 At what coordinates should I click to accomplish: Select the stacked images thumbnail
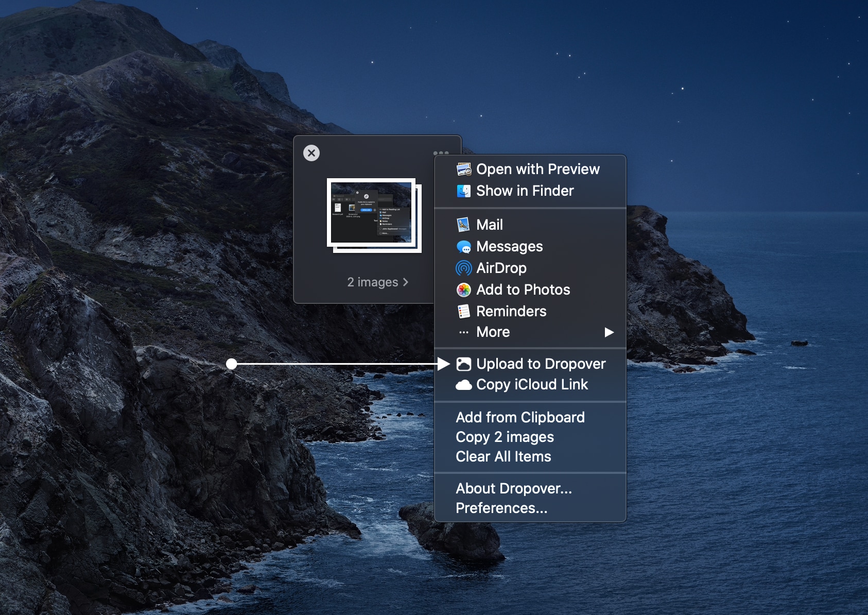tap(374, 215)
